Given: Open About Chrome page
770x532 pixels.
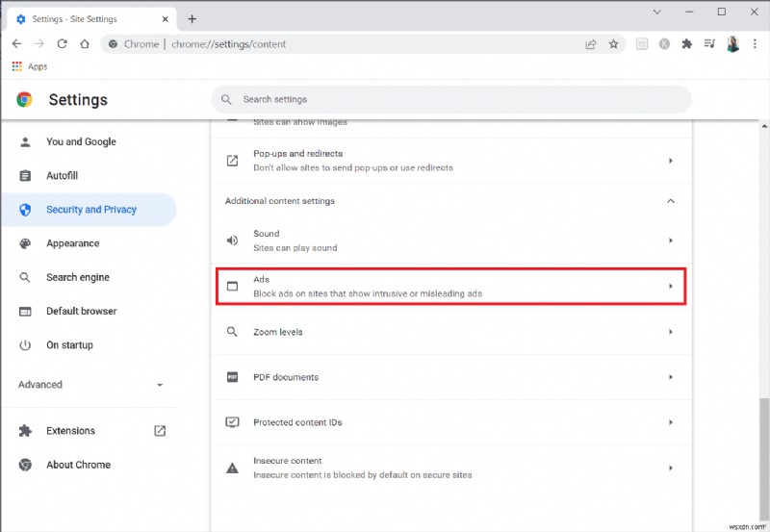Looking at the screenshot, I should 78,465.
